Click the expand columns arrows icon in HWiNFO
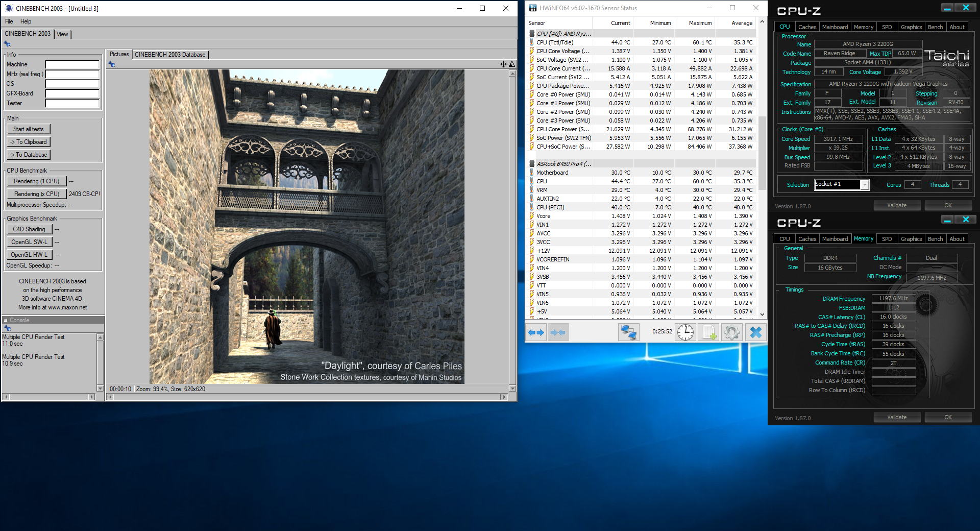980x531 pixels. (536, 332)
